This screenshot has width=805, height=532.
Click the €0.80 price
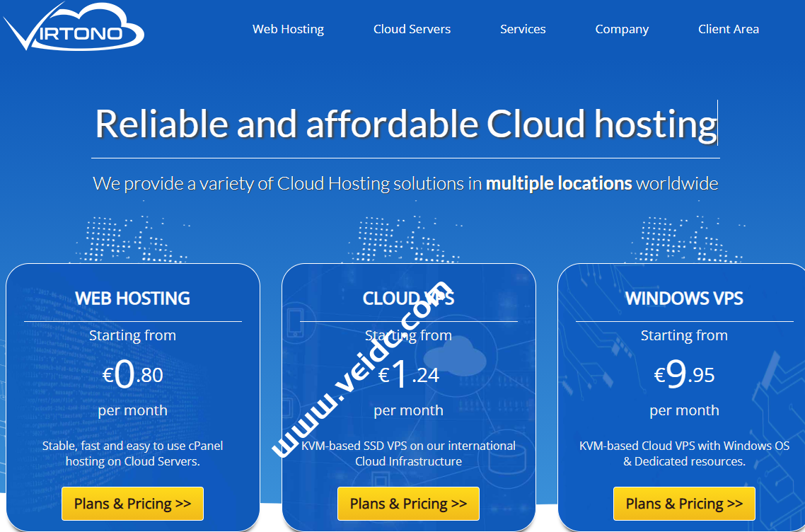pyautogui.click(x=132, y=375)
